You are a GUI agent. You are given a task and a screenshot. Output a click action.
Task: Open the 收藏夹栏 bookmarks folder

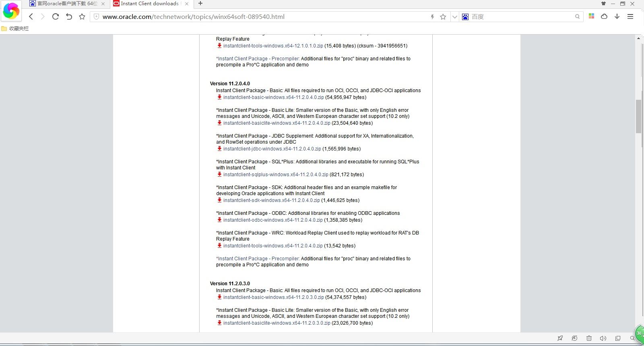coord(15,29)
